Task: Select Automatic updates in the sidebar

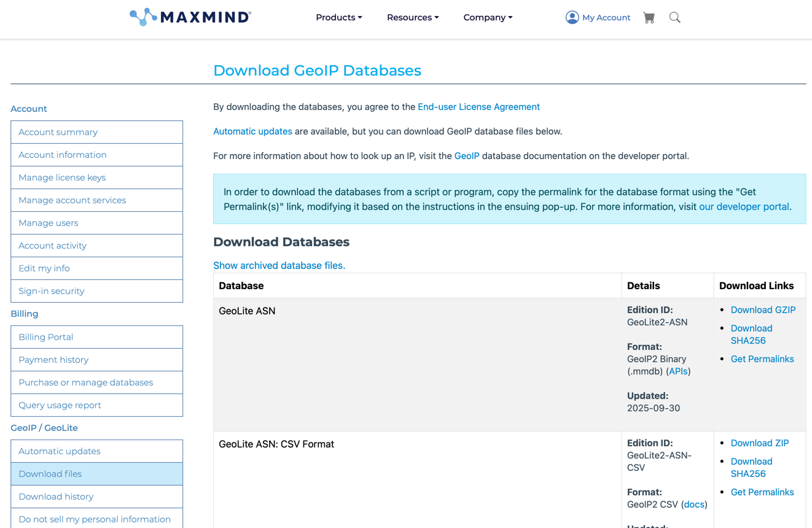Action: pyautogui.click(x=96, y=451)
